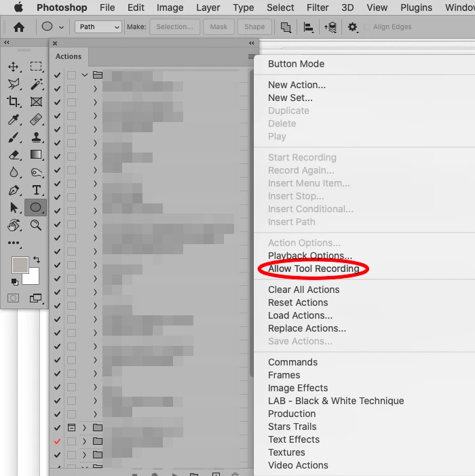Select the Spot Healing Brush tool
This screenshot has height=476, width=475.
(x=36, y=119)
